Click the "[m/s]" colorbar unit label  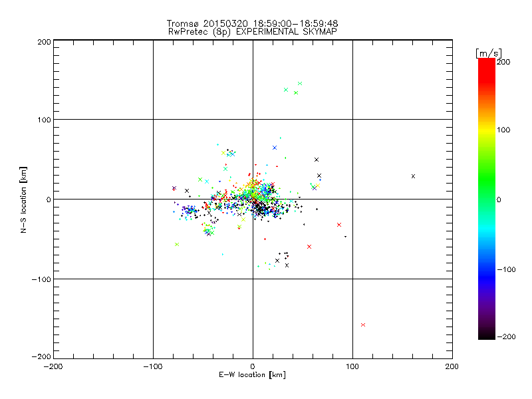tap(488, 53)
